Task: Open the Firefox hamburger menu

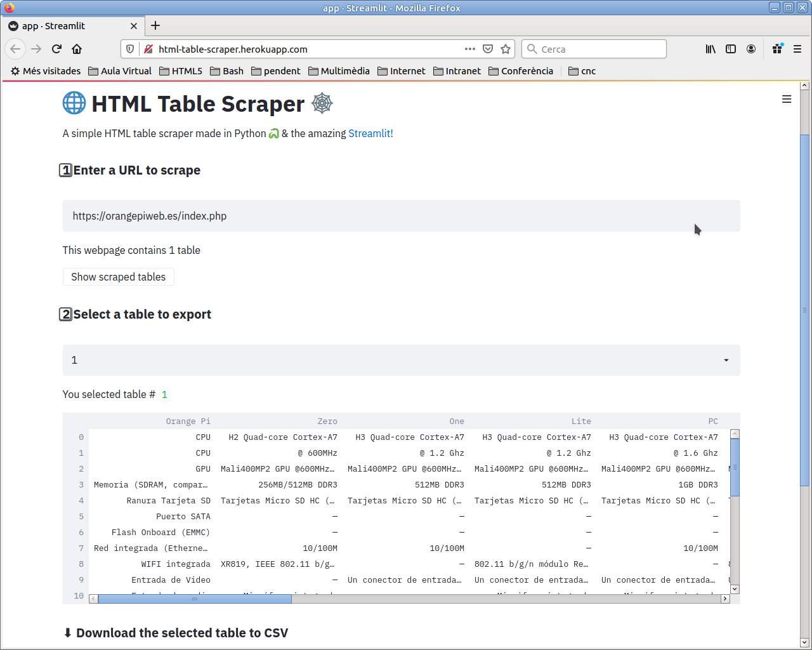Action: 797,49
